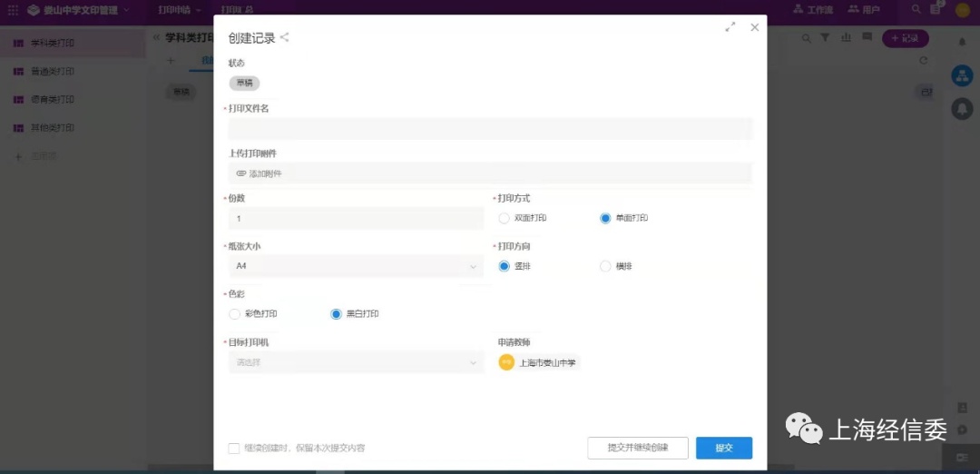Click the 工作流 workflow icon

click(799, 9)
